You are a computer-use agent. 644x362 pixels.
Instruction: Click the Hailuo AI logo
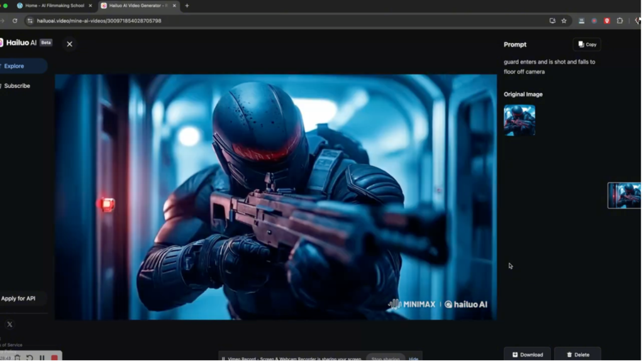click(18, 43)
